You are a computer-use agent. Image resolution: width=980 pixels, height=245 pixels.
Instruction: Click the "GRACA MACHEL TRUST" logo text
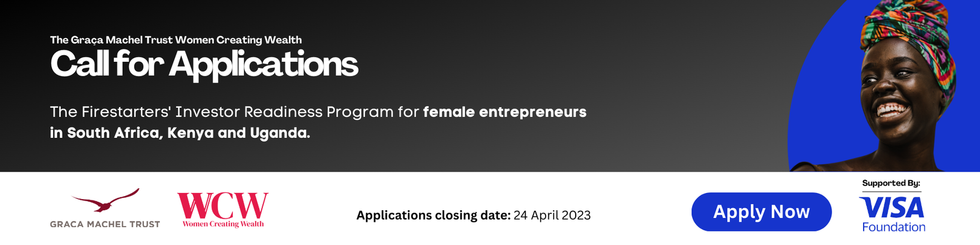pyautogui.click(x=105, y=224)
